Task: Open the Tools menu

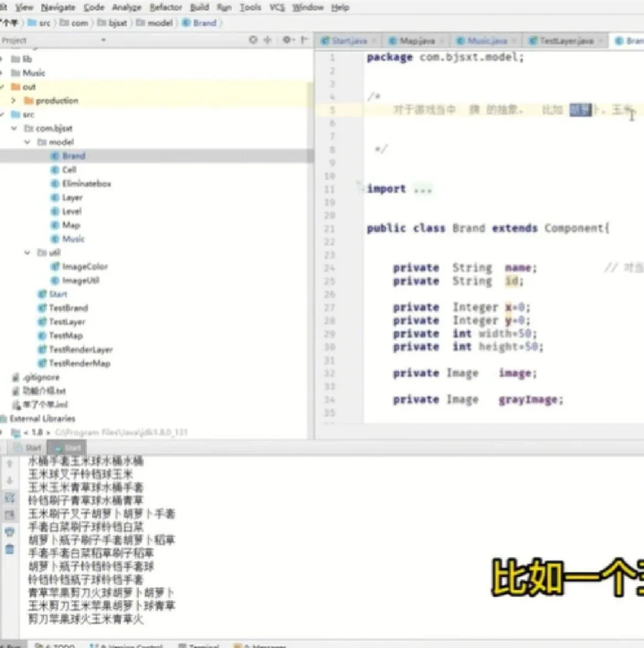Action: [x=250, y=7]
